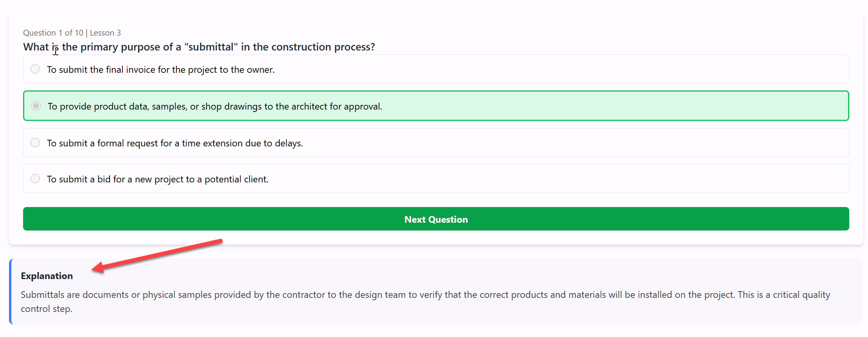Image resolution: width=868 pixels, height=337 pixels.
Task: Select radio button for bid to potential client
Action: click(35, 179)
